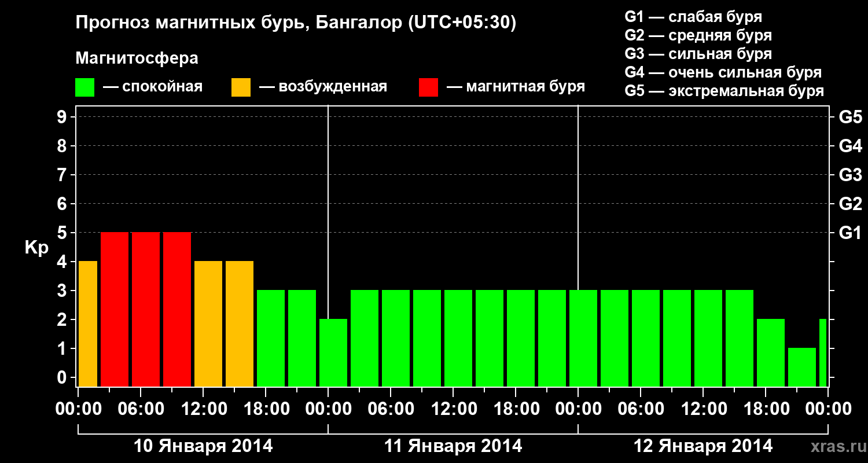Image resolution: width=868 pixels, height=463 pixels.
Task: Click the G1 label on the right axis
Action: tap(850, 233)
